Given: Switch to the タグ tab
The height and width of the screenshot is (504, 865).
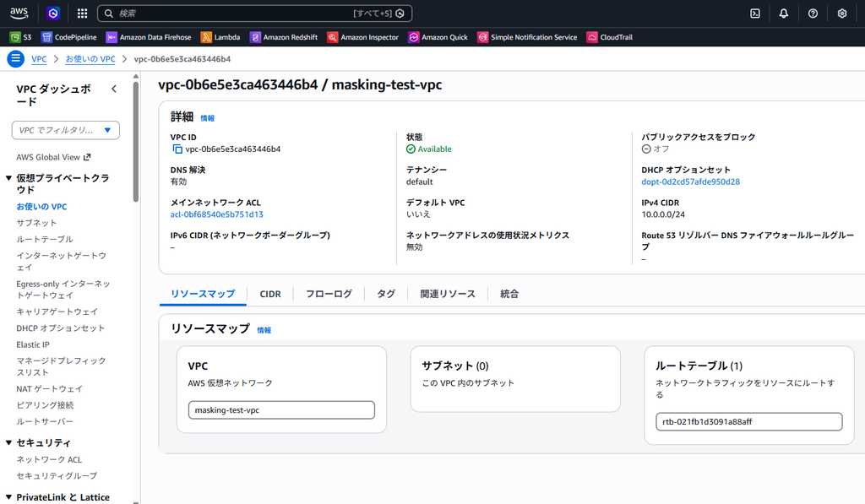Looking at the screenshot, I should (x=386, y=294).
